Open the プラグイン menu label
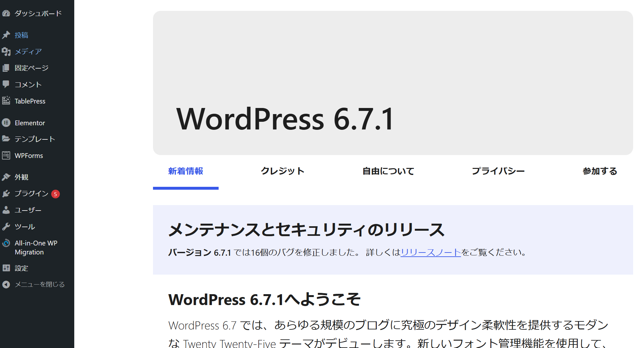 (x=31, y=194)
